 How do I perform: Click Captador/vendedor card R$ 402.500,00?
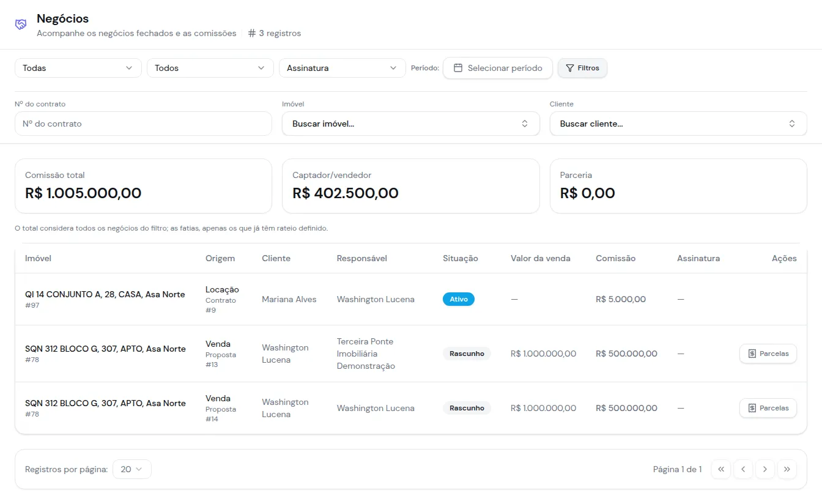click(411, 186)
